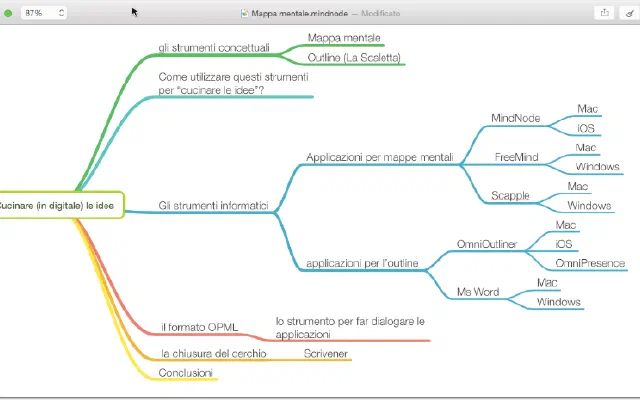
Task: Select the 'iOS' node under OmniOutliner
Action: [x=564, y=244]
